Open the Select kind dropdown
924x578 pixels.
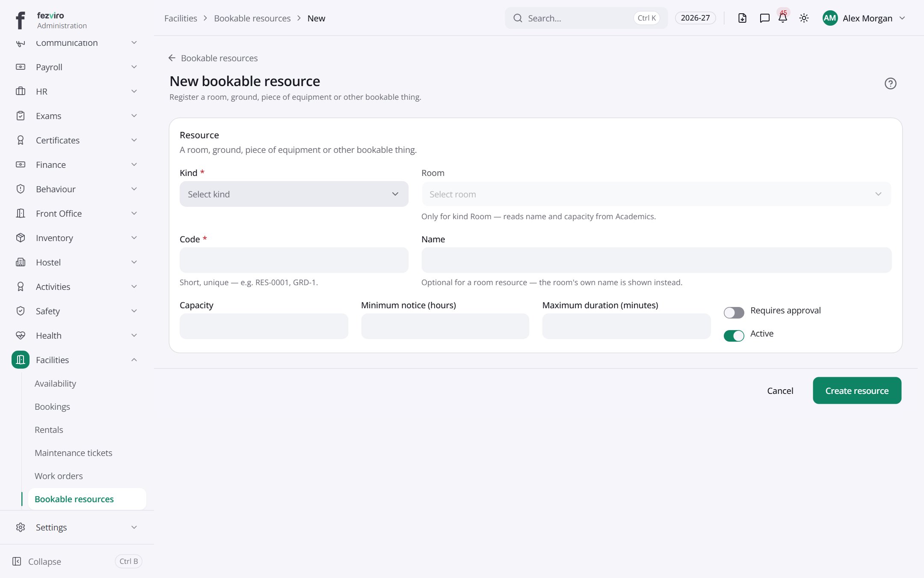point(294,194)
